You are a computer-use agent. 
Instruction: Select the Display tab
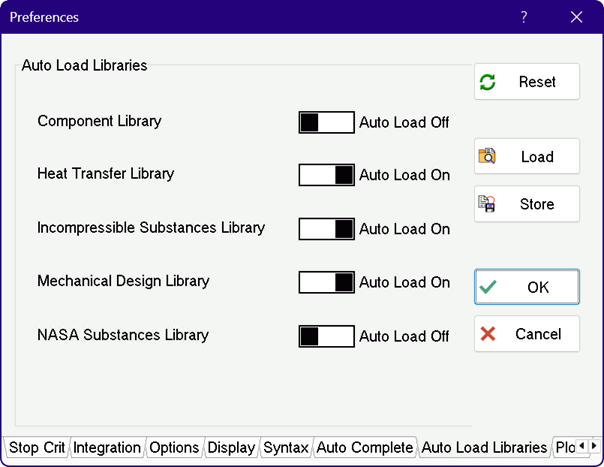[231, 447]
